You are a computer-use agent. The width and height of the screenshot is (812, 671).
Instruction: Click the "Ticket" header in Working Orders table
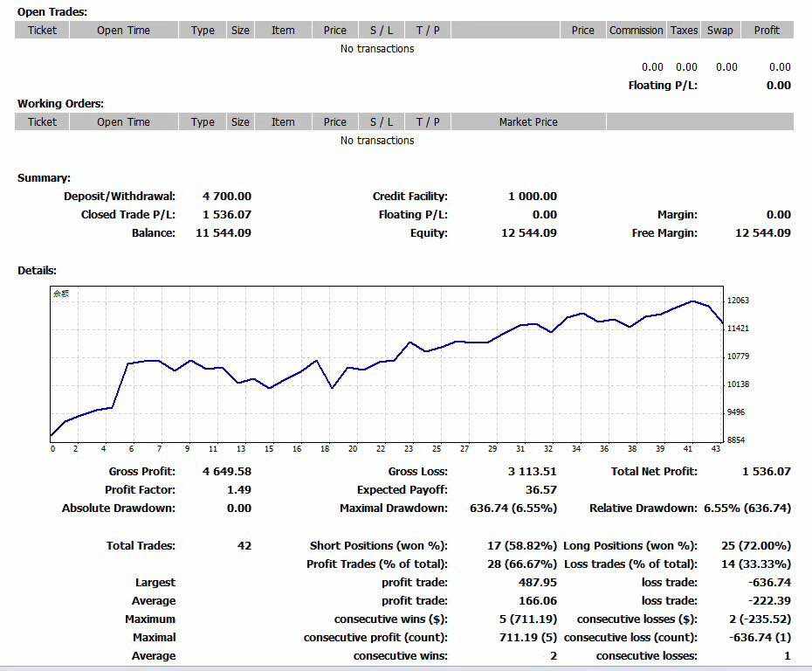(42, 121)
